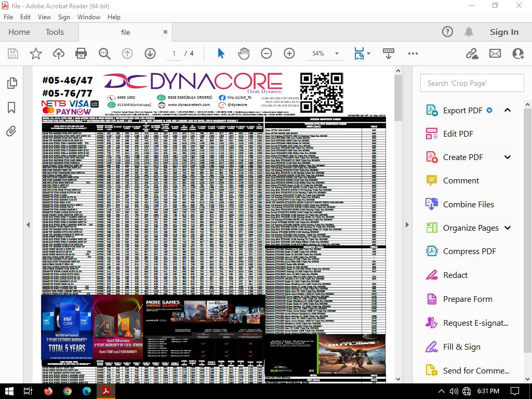
Task: Click the Zoom out minus icon
Action: 266,54
